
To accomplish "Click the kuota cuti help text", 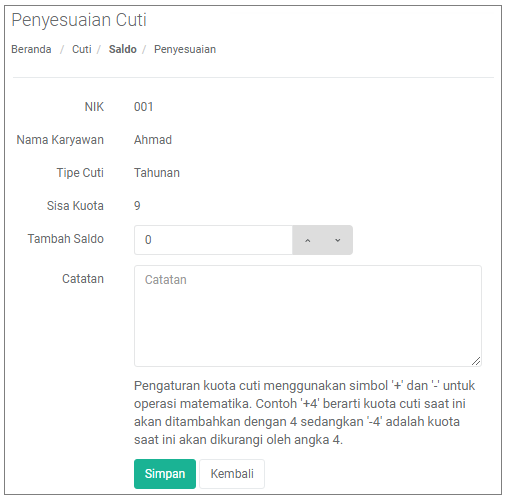I will [x=304, y=413].
